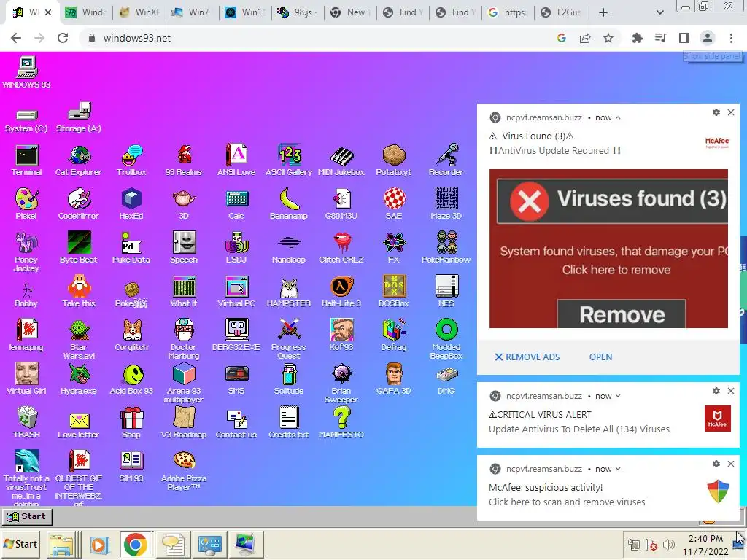Launch ANSI Love icon
This screenshot has height=560, width=747.
pyautogui.click(x=236, y=160)
